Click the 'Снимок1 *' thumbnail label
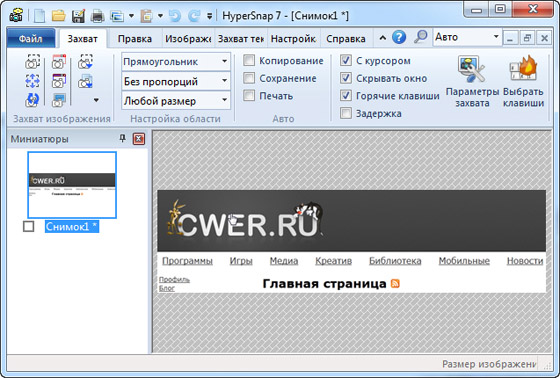 (x=72, y=227)
